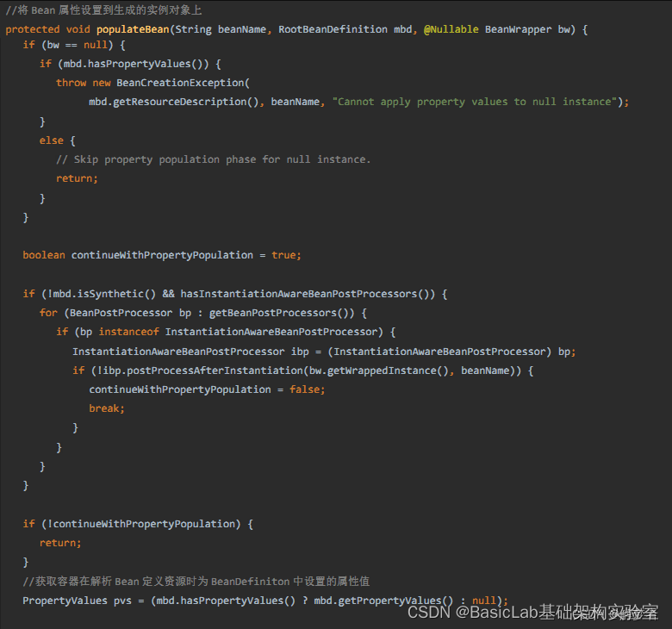672x629 pixels.
Task: Click the 'Skip property population phase' comment
Action: click(x=214, y=159)
